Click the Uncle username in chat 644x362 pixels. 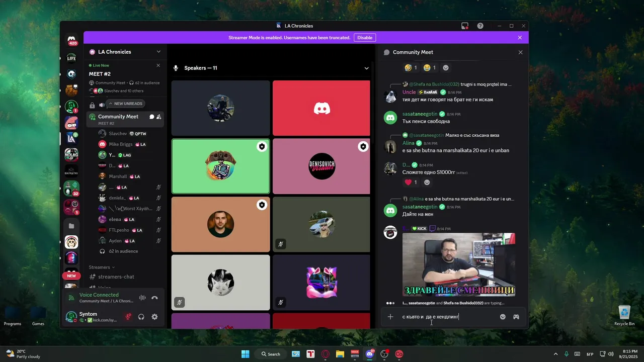409,92
